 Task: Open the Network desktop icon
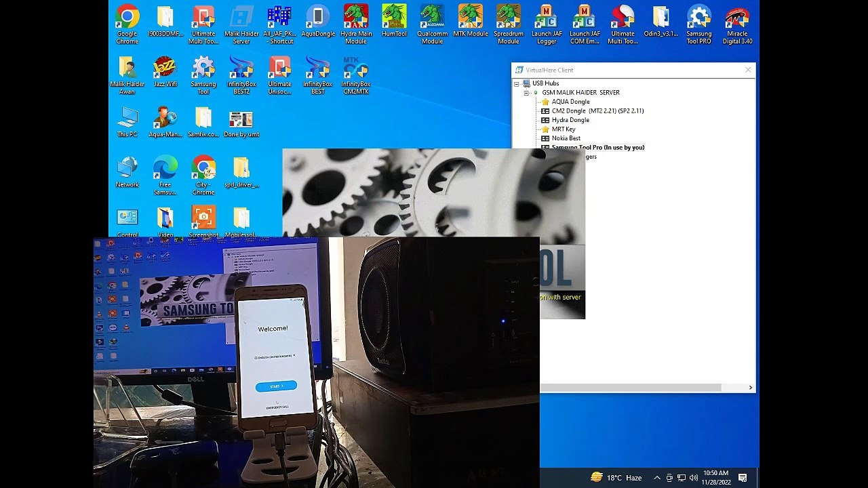127,171
